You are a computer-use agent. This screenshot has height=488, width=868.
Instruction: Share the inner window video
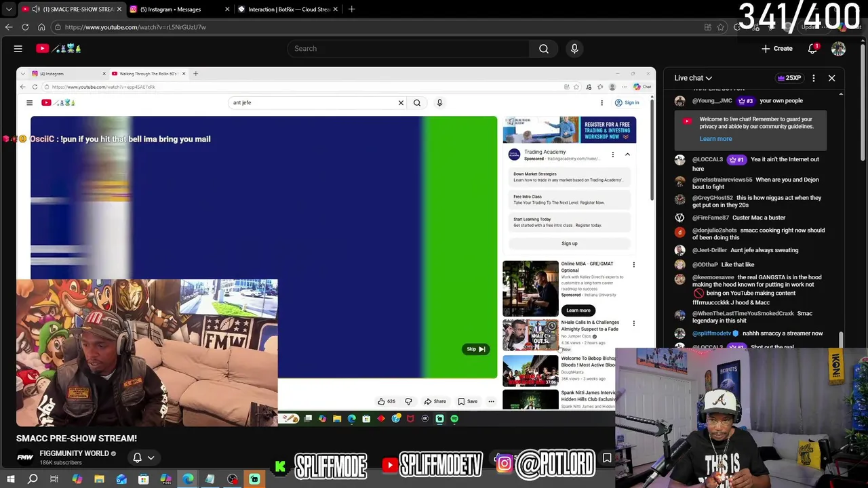coord(435,401)
